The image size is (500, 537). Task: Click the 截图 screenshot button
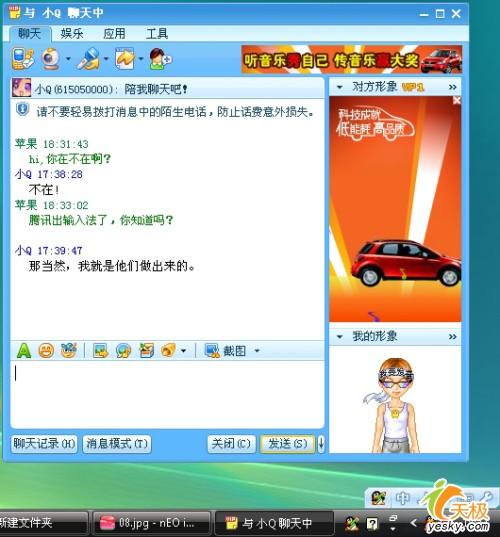coord(225,351)
